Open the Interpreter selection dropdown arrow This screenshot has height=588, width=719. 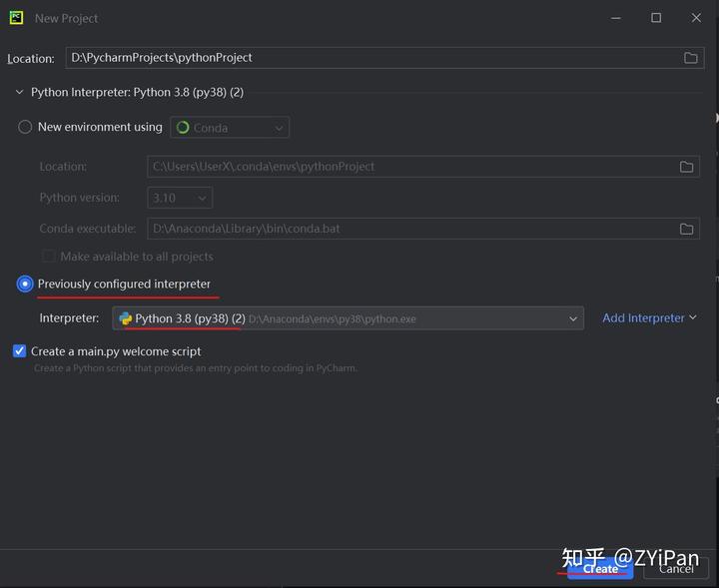pyautogui.click(x=573, y=318)
